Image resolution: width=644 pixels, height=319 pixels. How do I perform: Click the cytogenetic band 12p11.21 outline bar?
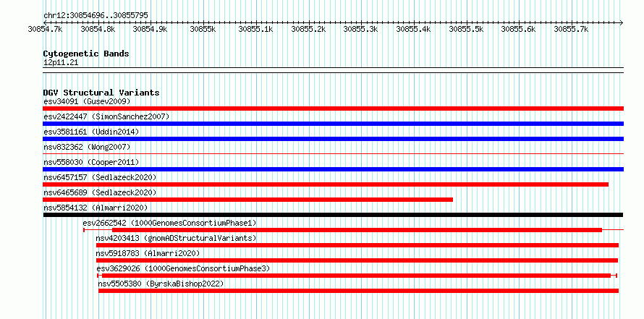(x=333, y=70)
